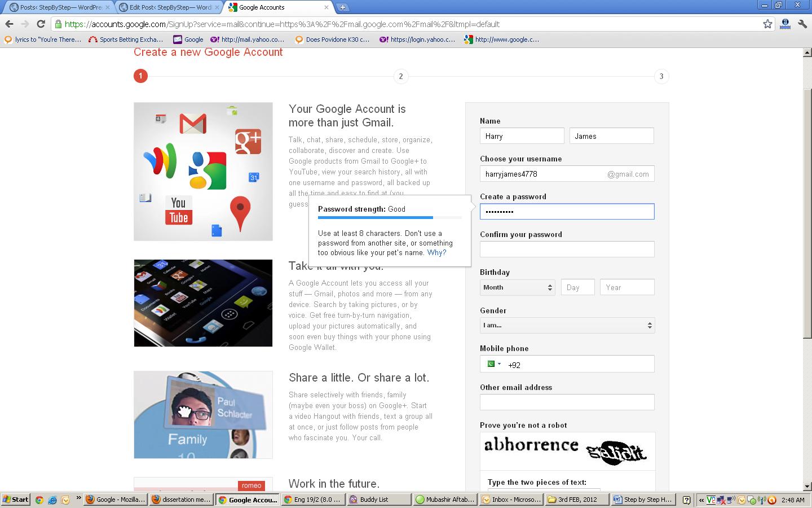Viewport: 812px width, 508px height.
Task: Click the Gmail envelope icon in the collage
Action: 193,124
